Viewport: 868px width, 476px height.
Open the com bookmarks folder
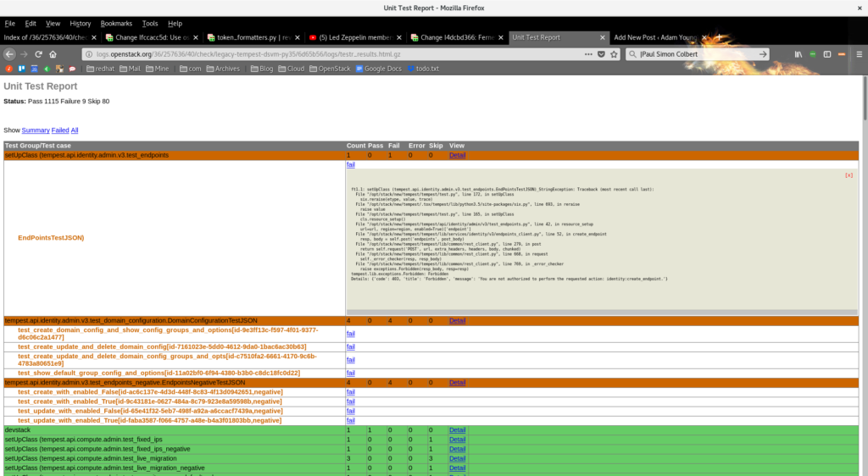tap(191, 69)
